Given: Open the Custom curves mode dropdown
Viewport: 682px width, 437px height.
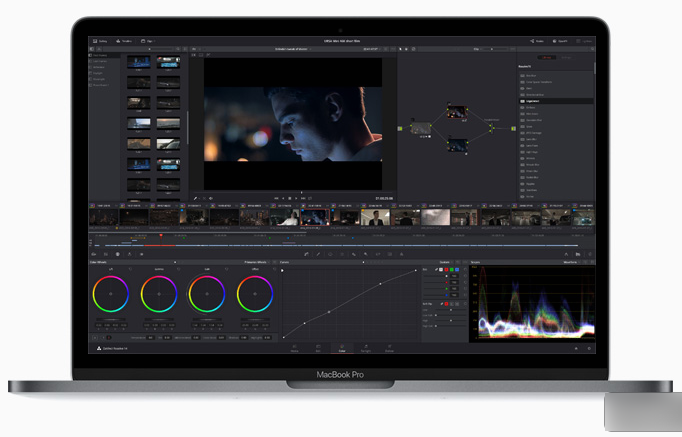Looking at the screenshot, I should tap(446, 262).
